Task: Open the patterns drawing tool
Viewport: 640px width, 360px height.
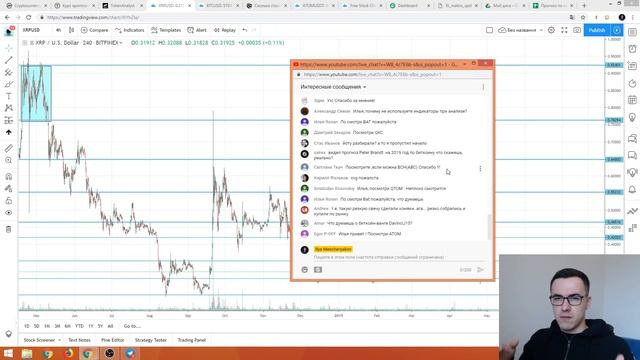Action: pos(9,108)
